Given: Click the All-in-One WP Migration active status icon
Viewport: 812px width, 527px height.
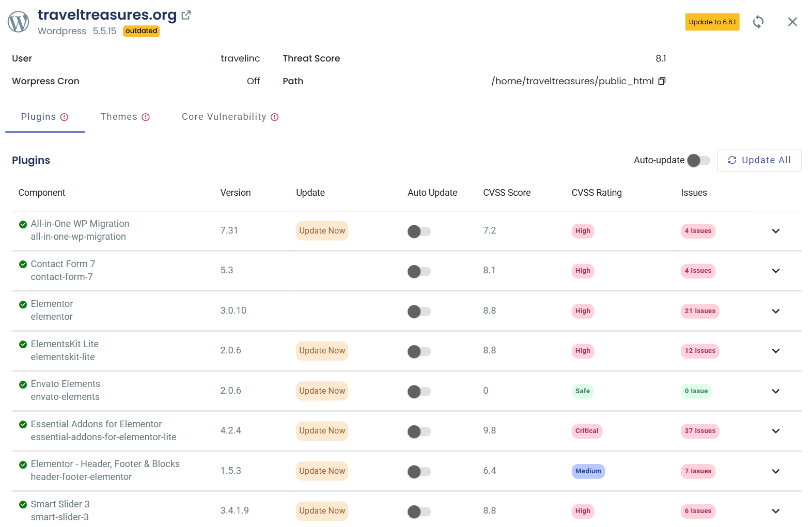Looking at the screenshot, I should pos(23,224).
